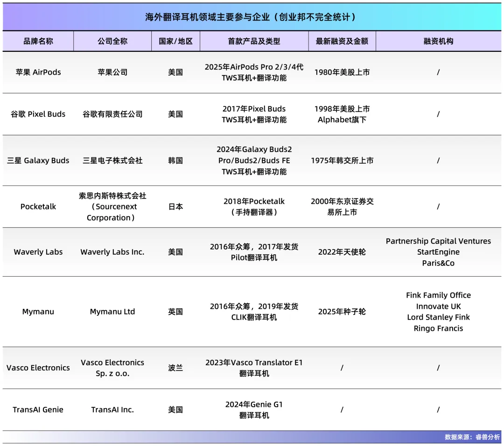Click the Vasco Electronics brand cell
Screen dimensions: 504x446
(x=38, y=368)
